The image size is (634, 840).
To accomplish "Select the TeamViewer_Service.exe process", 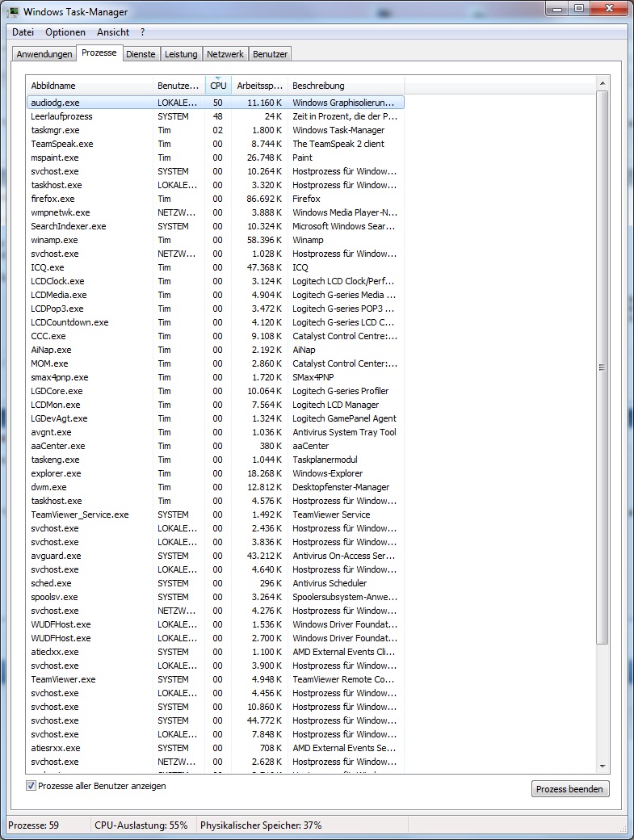I will click(x=216, y=514).
